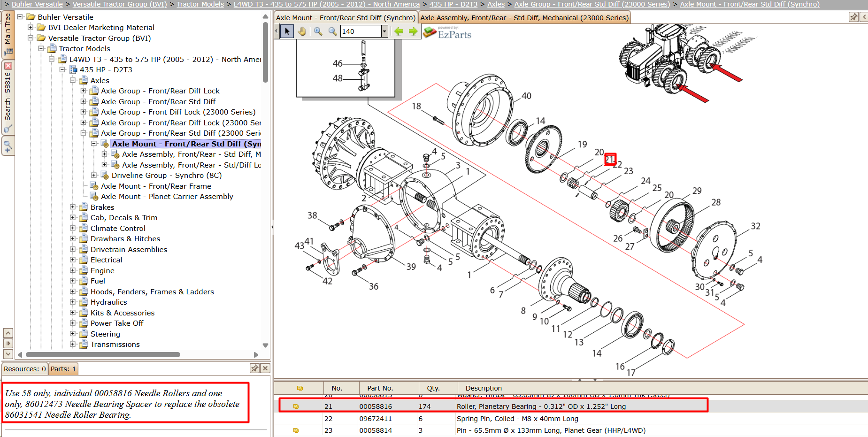
Task: Expand the Brakes tree node
Action: (x=73, y=207)
